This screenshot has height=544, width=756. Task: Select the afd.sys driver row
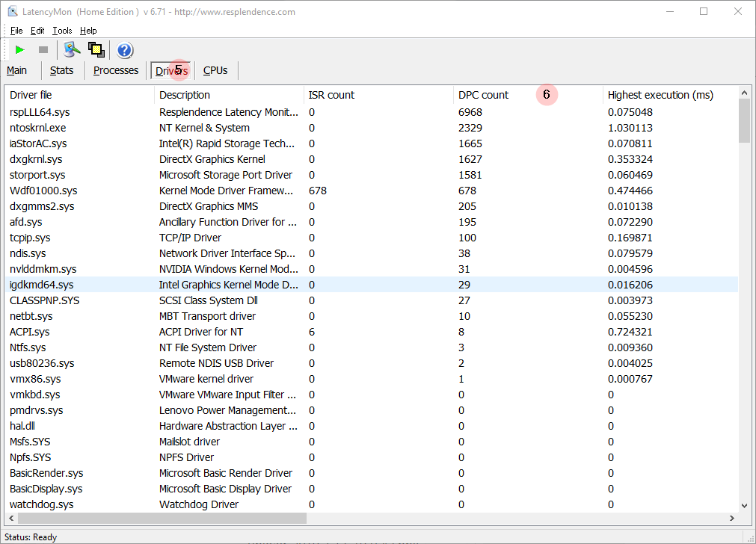(x=371, y=222)
